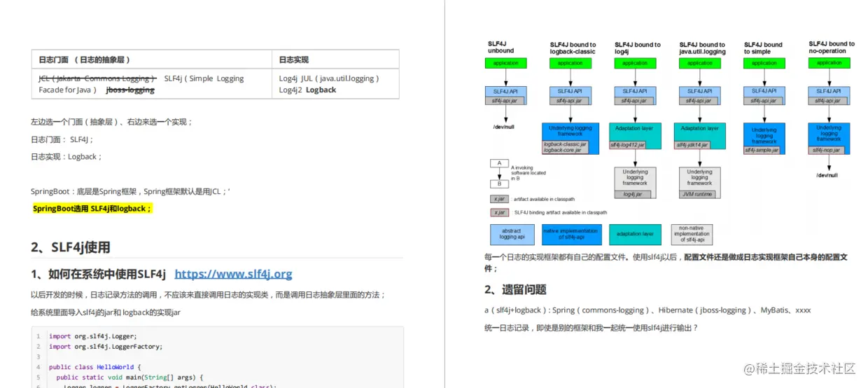Click the 'native implementation of slf4j-api' legend swatch

pos(570,234)
